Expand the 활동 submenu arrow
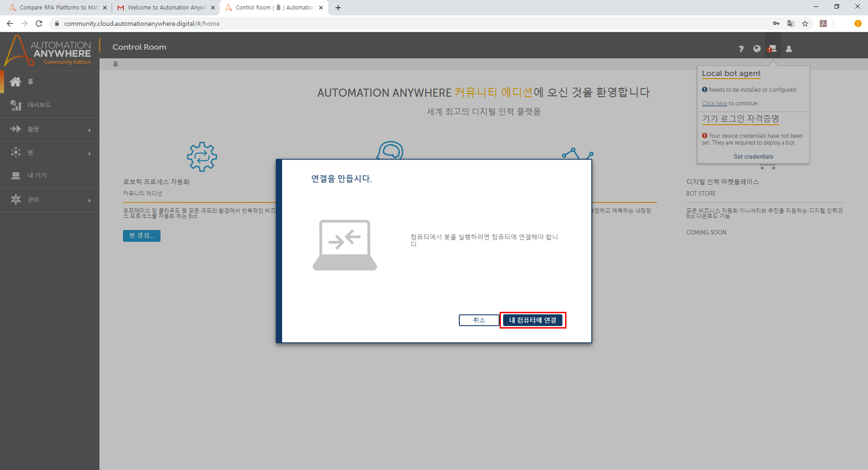Screen dimensions: 868x470 pyautogui.click(x=90, y=130)
